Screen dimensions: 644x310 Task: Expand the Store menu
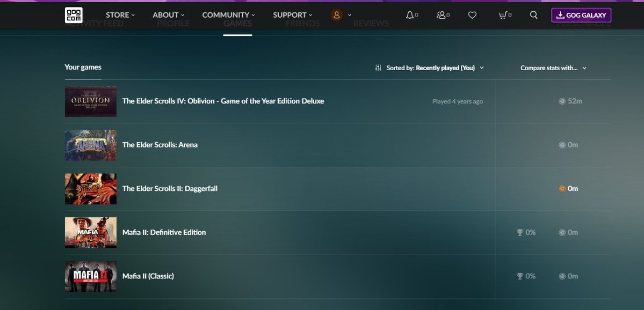click(x=120, y=15)
